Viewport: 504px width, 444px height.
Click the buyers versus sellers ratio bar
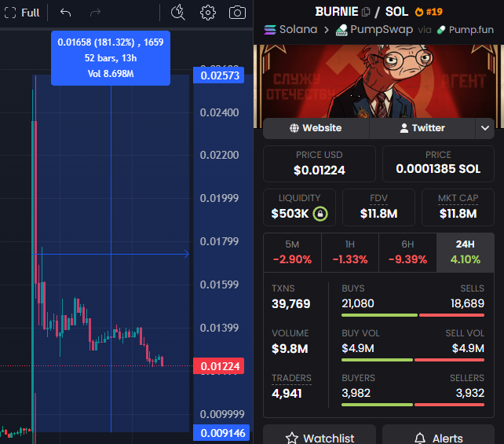point(413,405)
